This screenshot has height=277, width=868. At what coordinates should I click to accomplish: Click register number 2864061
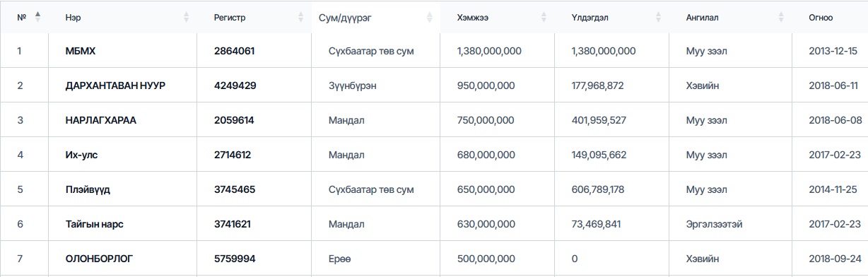235,51
